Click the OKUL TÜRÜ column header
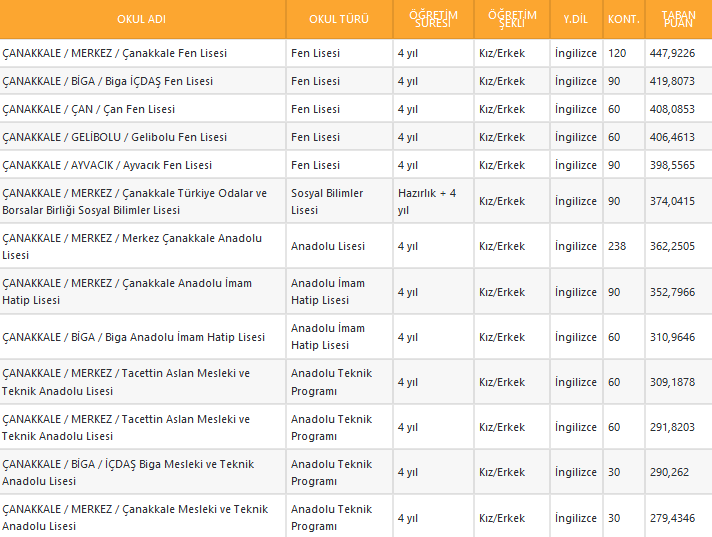 [x=338, y=19]
